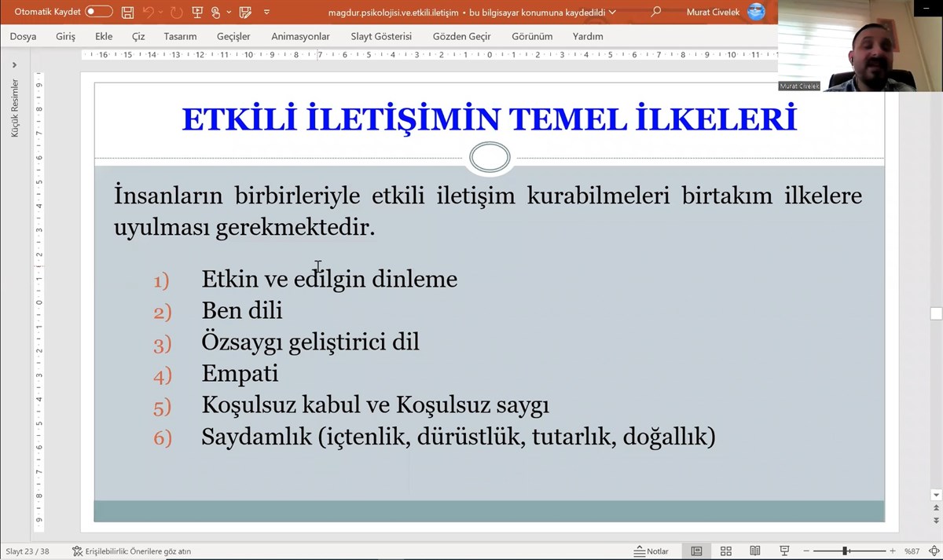Click the pen-and-slide icon in Quick Access toolbar

pos(245,13)
